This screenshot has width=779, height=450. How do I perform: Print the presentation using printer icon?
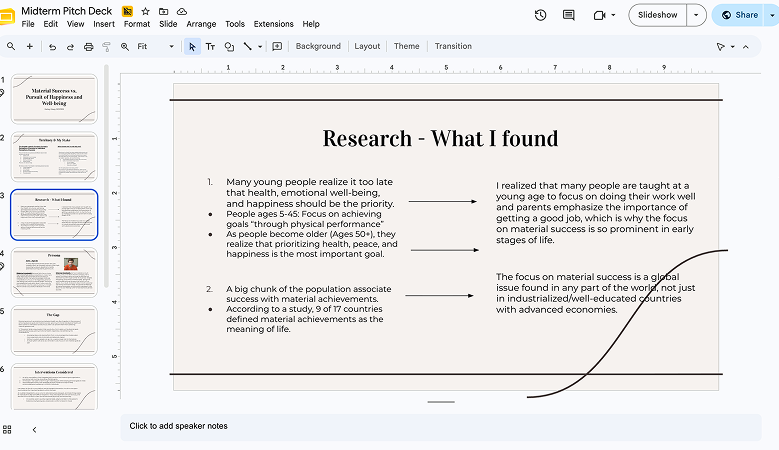pyautogui.click(x=88, y=47)
